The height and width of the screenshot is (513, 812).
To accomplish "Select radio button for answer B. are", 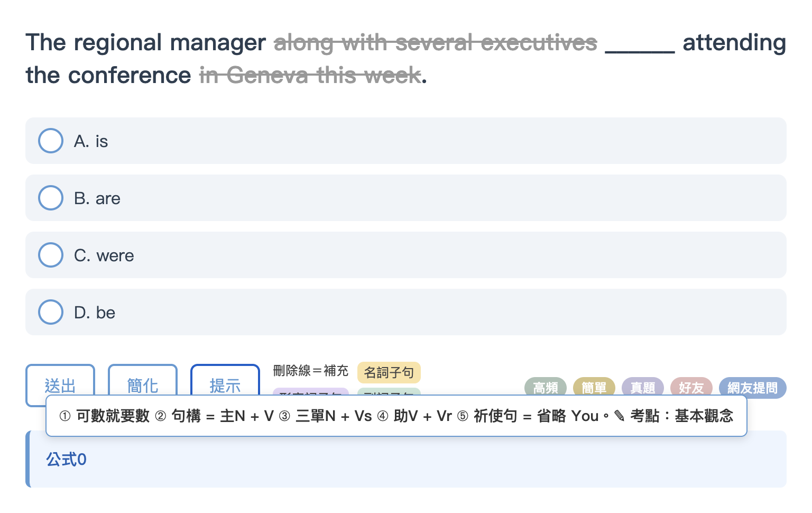I will (x=51, y=198).
